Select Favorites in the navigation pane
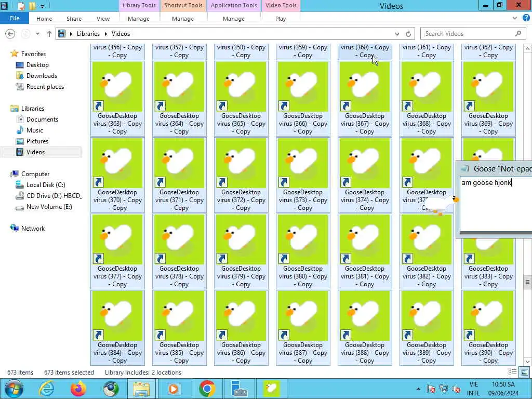 pos(33,54)
